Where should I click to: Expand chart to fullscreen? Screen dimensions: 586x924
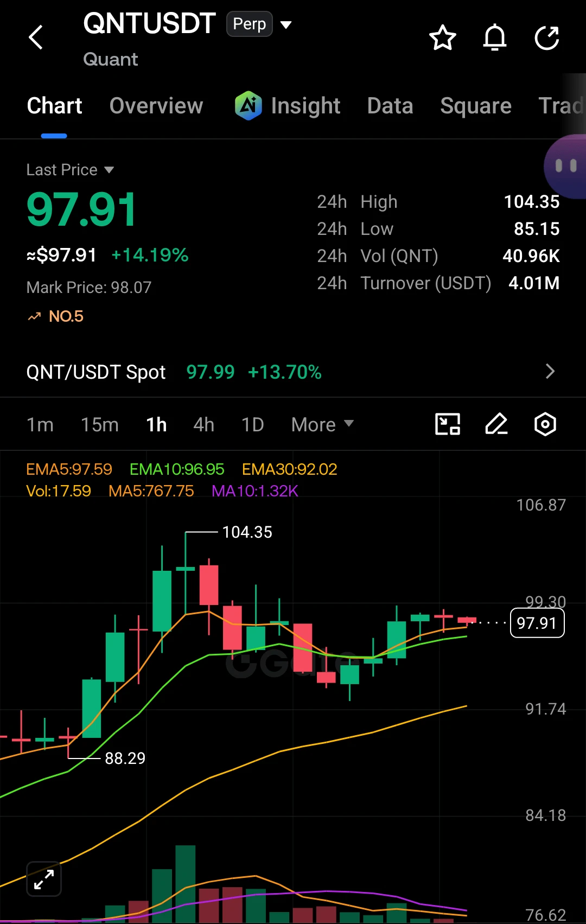(44, 879)
